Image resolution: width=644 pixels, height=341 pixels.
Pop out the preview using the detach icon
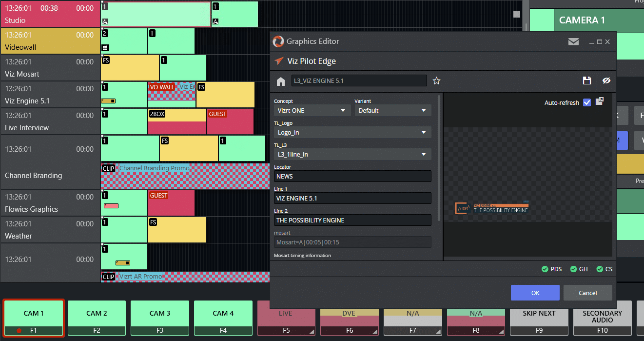click(600, 101)
